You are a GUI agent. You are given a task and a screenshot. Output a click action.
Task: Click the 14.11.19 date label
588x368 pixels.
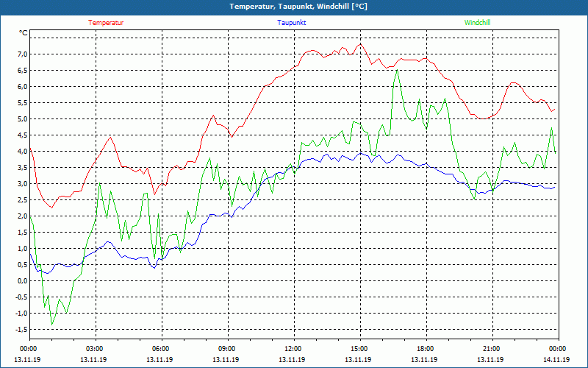coord(556,360)
